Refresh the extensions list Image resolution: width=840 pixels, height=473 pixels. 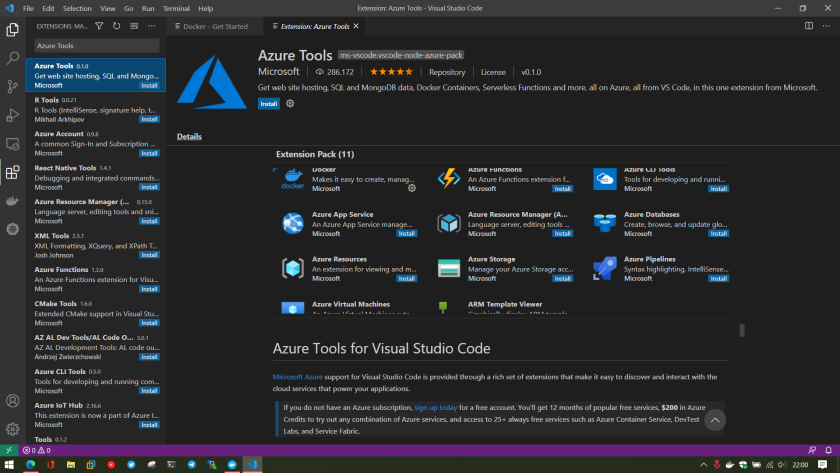click(x=116, y=25)
